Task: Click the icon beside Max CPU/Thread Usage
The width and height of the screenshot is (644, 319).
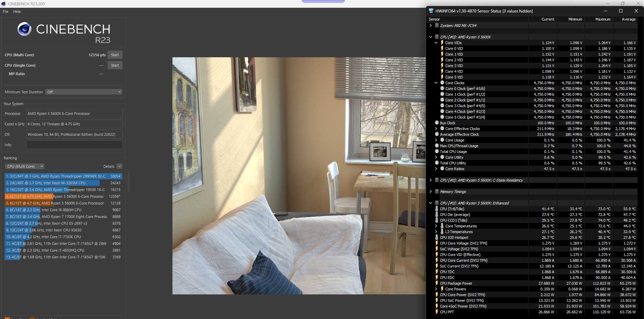Action: point(437,146)
